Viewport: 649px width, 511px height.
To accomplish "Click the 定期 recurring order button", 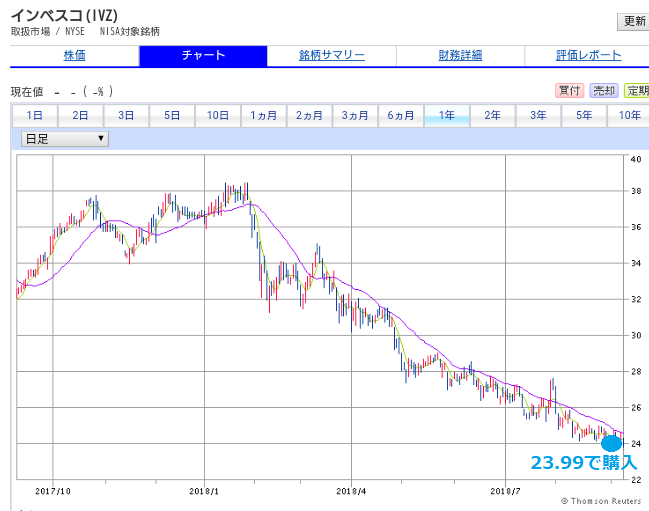I will point(636,90).
